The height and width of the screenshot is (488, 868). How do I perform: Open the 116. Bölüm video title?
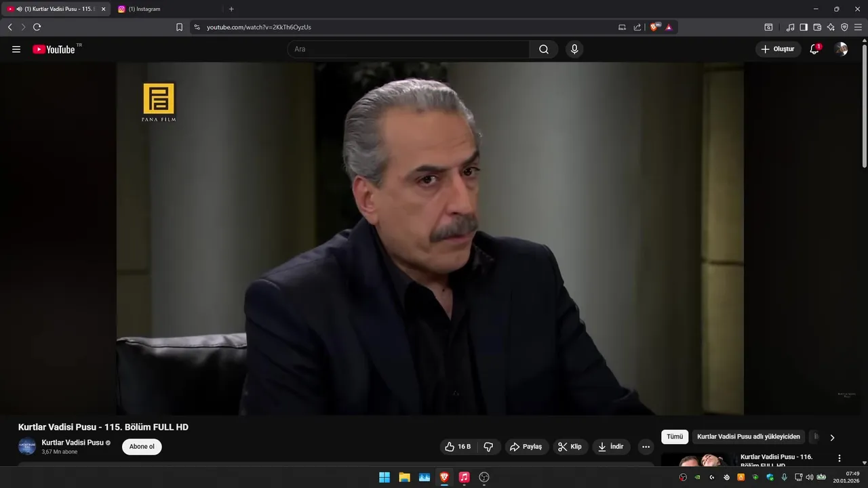pyautogui.click(x=776, y=460)
